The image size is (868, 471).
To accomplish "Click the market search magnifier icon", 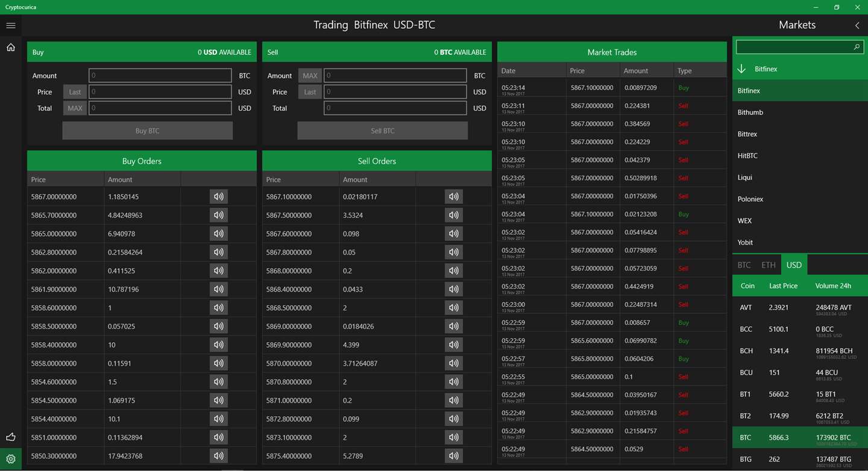I will click(x=857, y=47).
